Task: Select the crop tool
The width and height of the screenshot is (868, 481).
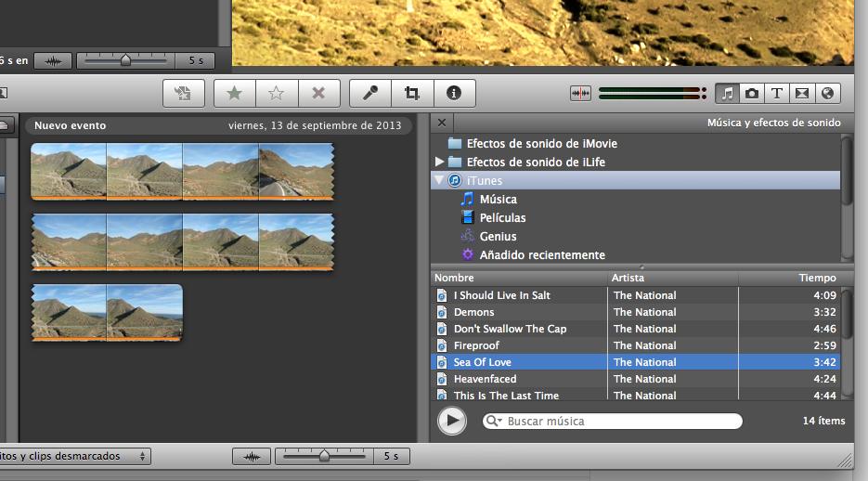Action: click(411, 93)
